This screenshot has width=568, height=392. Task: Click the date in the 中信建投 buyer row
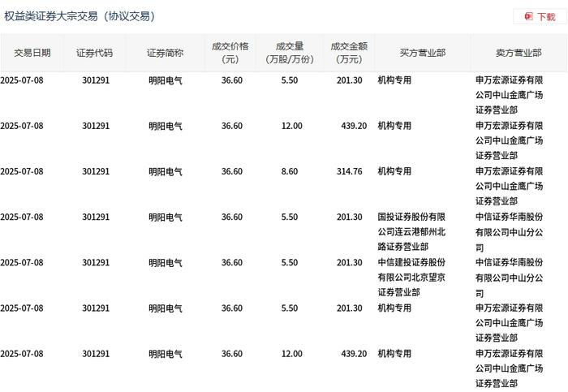pyautogui.click(x=22, y=263)
